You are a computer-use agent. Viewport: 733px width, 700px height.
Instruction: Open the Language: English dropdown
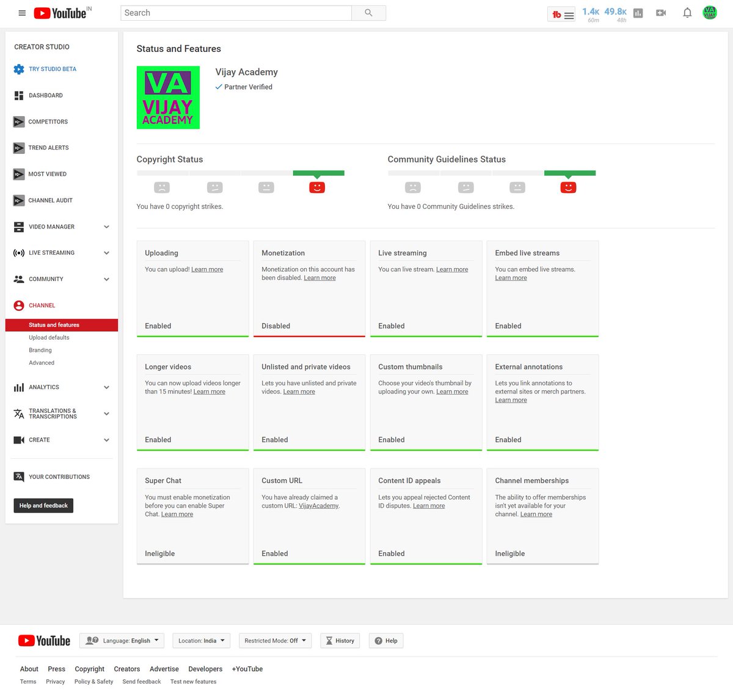click(122, 641)
